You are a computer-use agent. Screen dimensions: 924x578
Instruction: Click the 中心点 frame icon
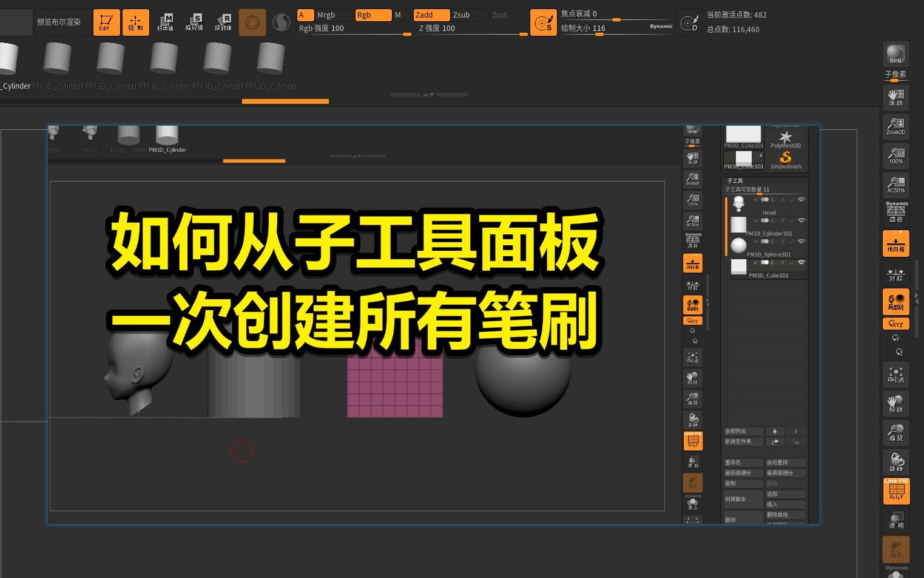(x=896, y=374)
